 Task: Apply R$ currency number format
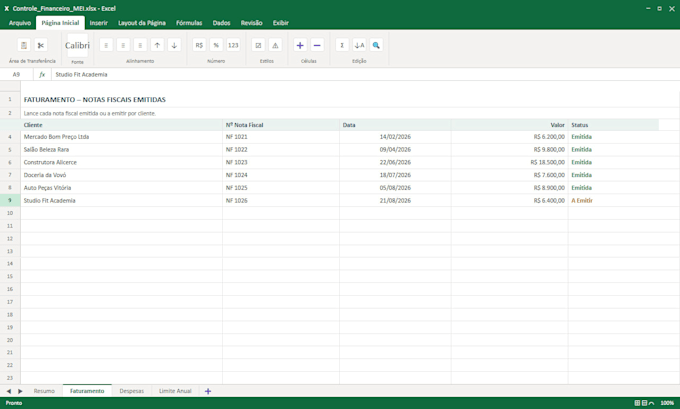pyautogui.click(x=199, y=45)
